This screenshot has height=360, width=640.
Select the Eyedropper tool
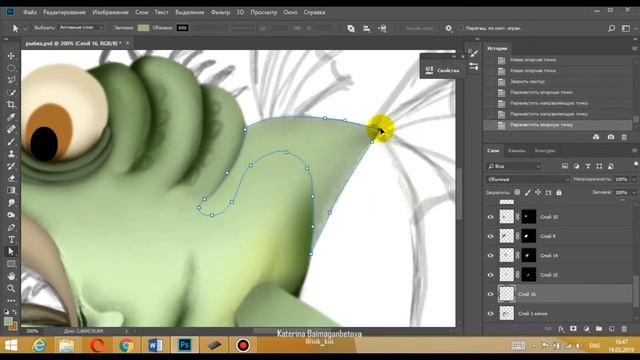coord(11,118)
